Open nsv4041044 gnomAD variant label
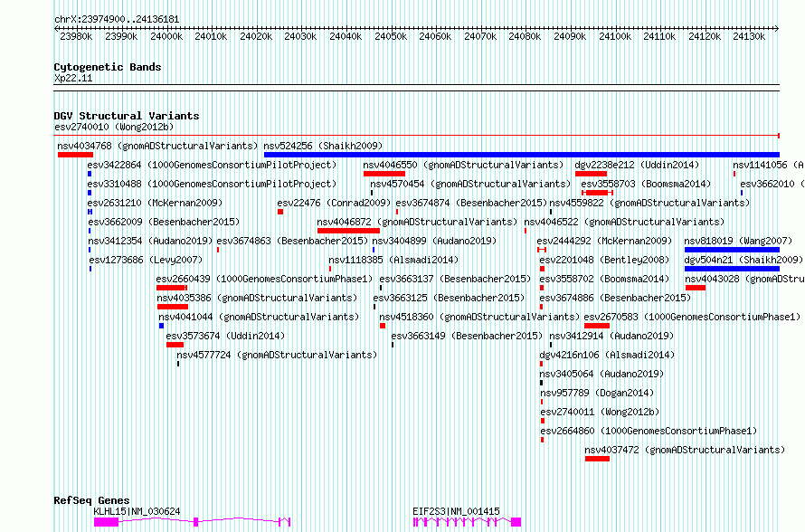This screenshot has width=805, height=532. 259,317
